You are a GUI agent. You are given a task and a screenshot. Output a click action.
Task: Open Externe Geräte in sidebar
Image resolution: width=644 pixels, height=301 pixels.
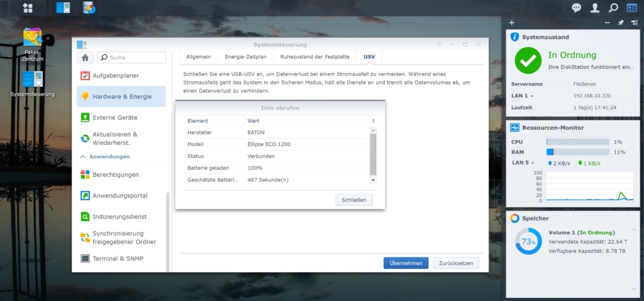121,118
